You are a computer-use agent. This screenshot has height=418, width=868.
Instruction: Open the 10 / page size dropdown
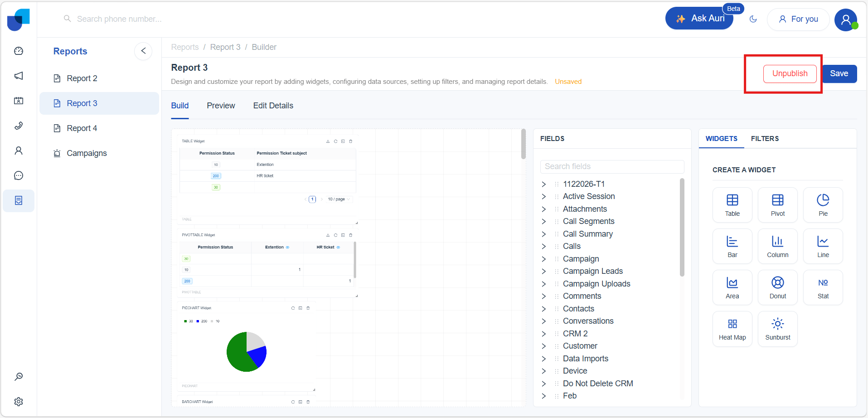(x=339, y=199)
